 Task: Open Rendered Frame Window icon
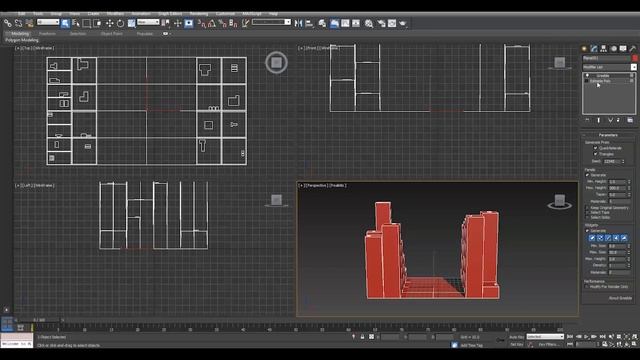tap(392, 23)
